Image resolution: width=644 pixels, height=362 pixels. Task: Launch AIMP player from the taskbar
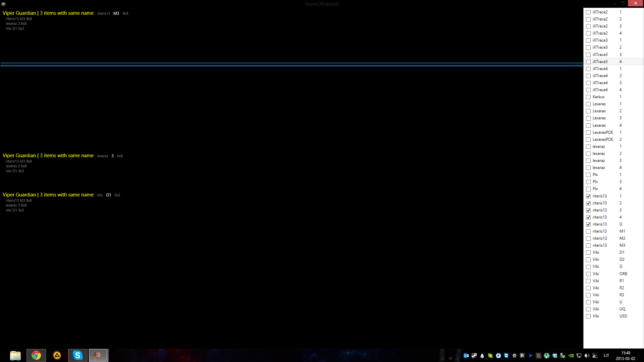[57, 355]
